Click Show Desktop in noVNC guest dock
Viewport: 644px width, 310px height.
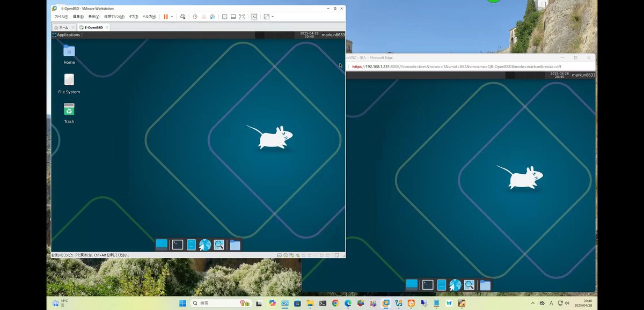click(412, 285)
